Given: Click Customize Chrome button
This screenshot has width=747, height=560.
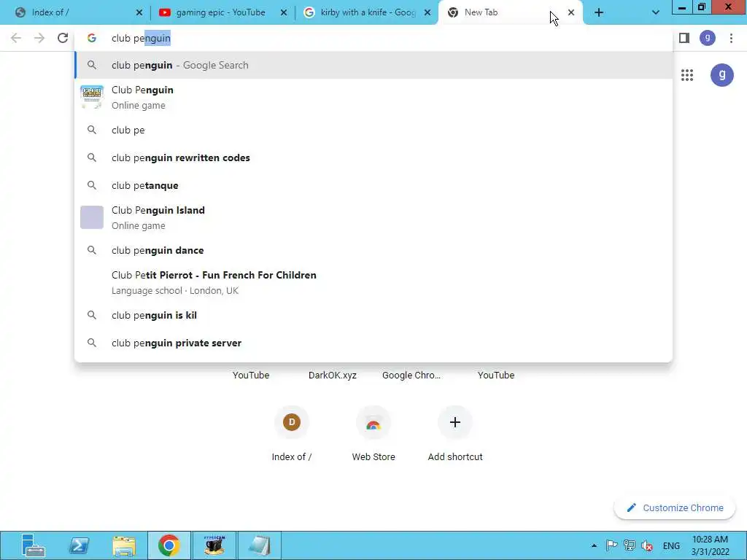Looking at the screenshot, I should (x=675, y=507).
